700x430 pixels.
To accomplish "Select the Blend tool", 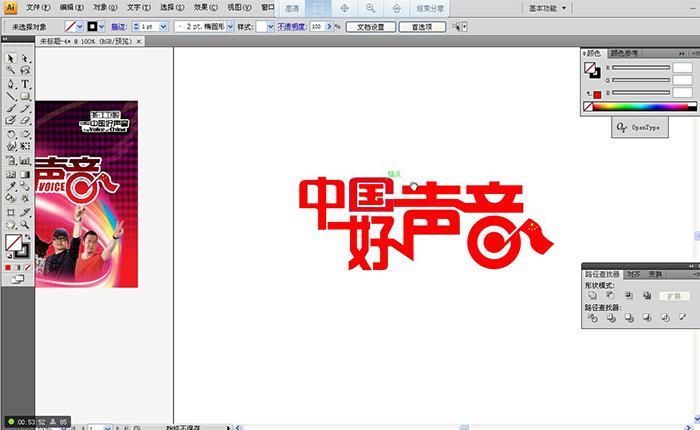I will tap(25, 186).
